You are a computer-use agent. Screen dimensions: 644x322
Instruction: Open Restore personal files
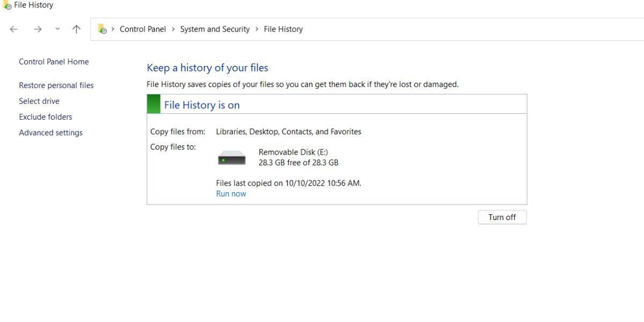56,85
